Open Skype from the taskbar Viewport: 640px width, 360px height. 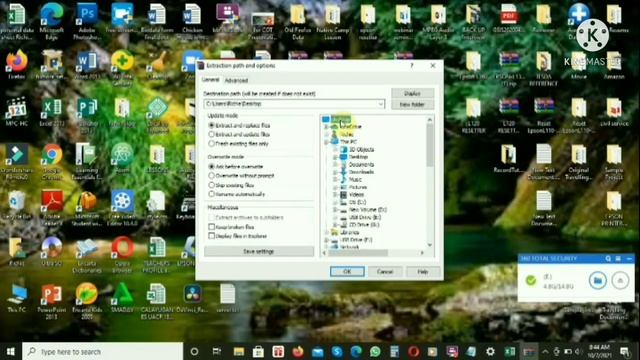pos(337,351)
